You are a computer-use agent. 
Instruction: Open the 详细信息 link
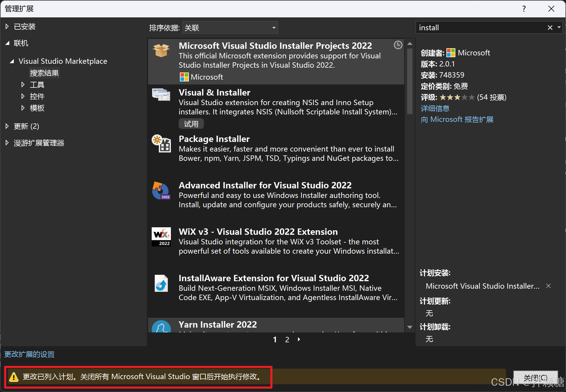coord(435,108)
